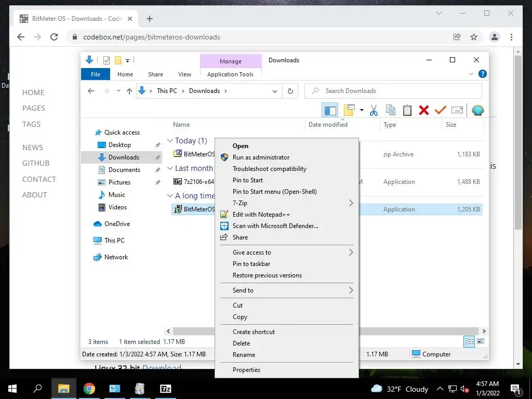
Task: Open the Application Tools tab
Action: tap(230, 74)
